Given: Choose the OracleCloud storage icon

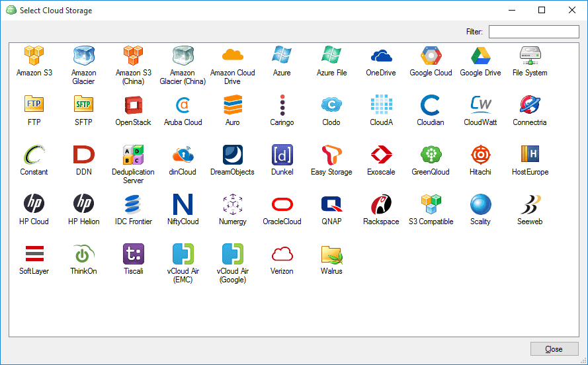Looking at the screenshot, I should pyautogui.click(x=282, y=204).
